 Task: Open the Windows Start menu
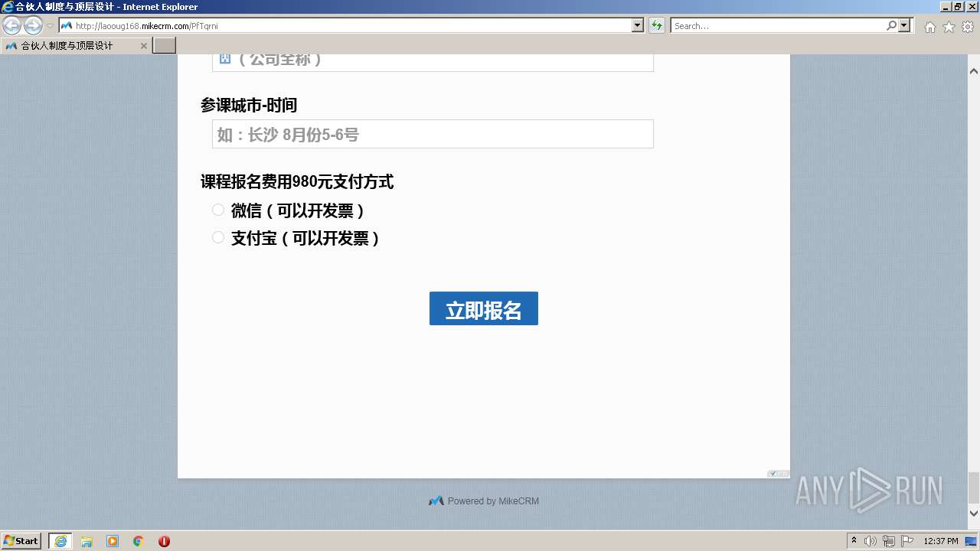(21, 540)
